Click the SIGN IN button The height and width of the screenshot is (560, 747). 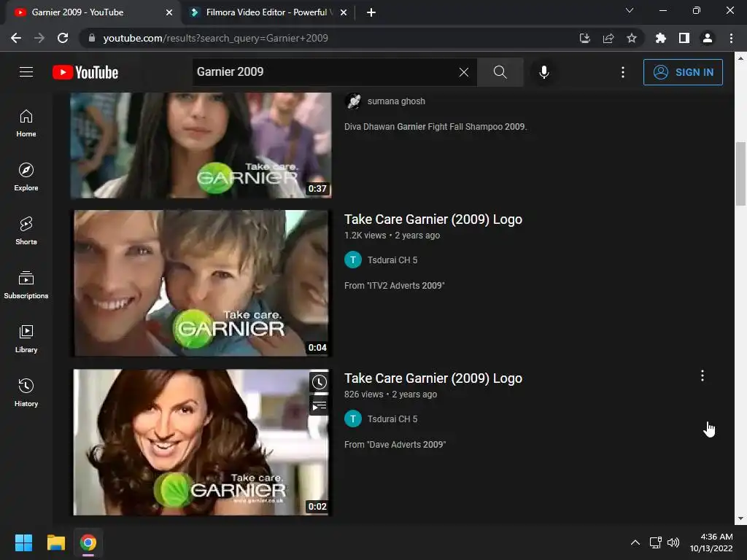683,72
